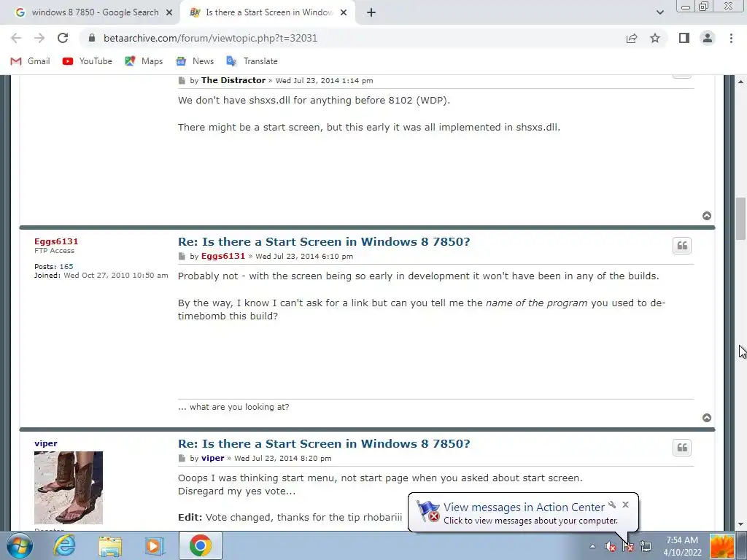Close the Google Search tab
The height and width of the screenshot is (560, 747).
point(169,12)
